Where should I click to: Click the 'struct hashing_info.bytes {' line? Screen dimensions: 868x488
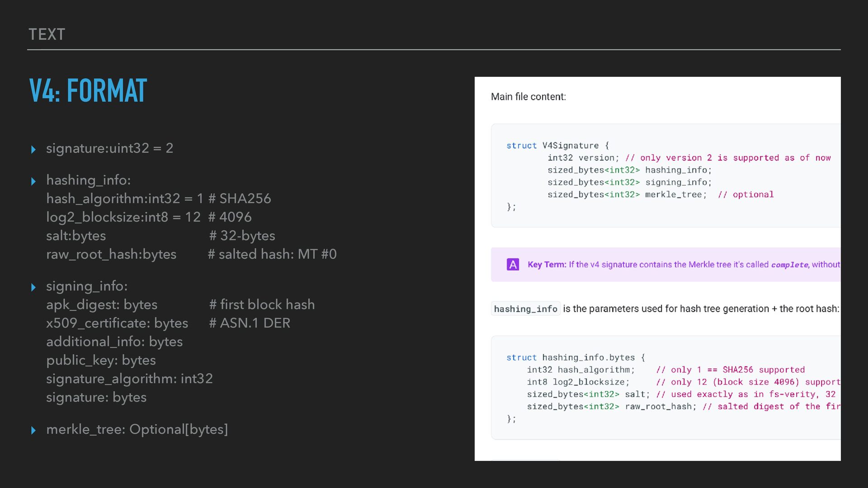tap(576, 357)
